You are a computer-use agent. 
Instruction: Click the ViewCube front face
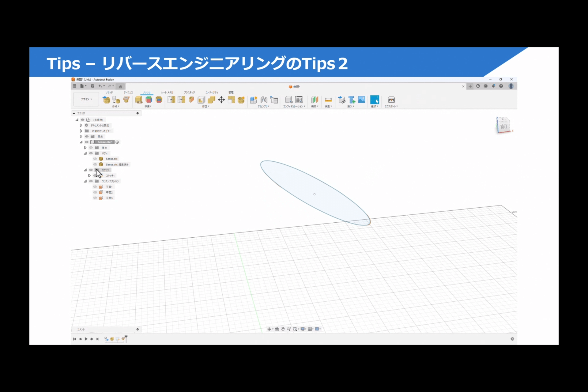click(x=504, y=126)
